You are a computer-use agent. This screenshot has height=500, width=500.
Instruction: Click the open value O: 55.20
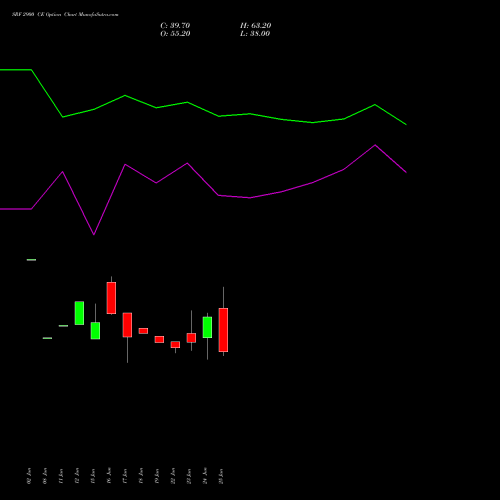(175, 34)
